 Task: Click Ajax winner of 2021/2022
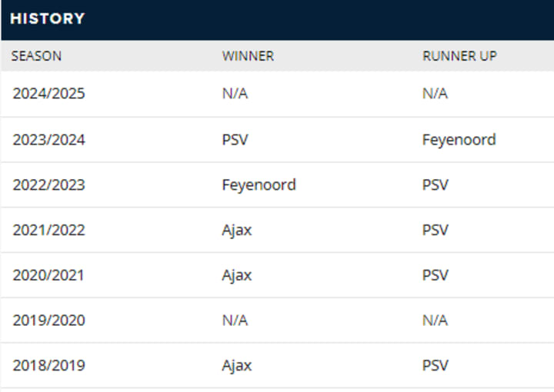[x=237, y=230]
